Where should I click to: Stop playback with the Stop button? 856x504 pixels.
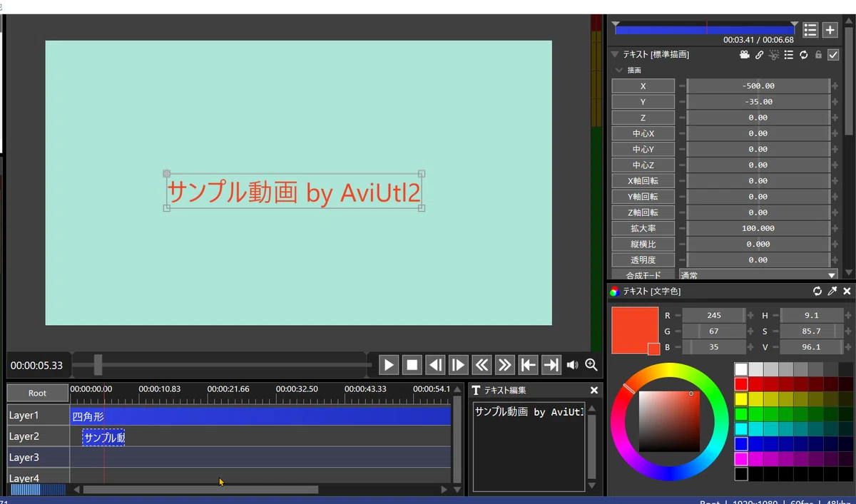(x=412, y=365)
